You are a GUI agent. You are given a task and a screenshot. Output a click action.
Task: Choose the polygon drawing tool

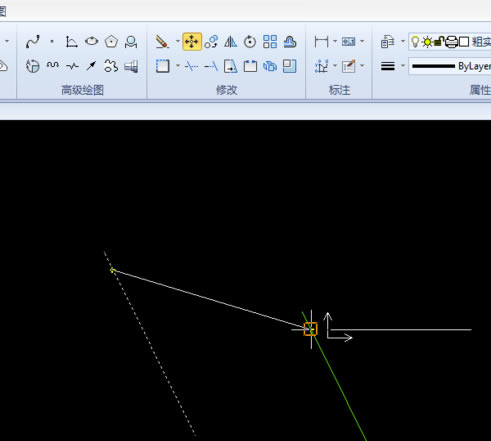[x=111, y=42]
